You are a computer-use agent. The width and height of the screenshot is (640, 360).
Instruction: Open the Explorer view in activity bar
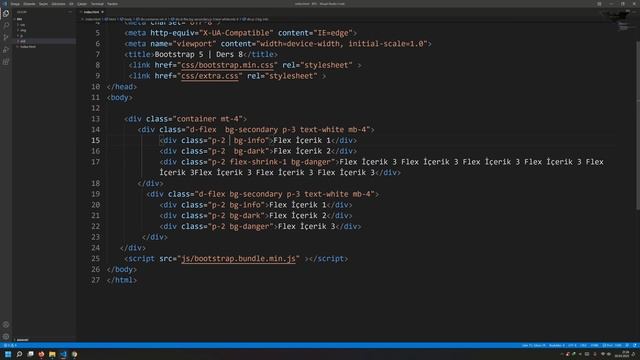(6, 13)
